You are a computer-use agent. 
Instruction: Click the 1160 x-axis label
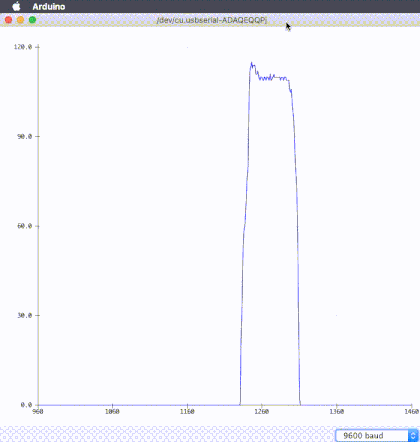point(187,412)
